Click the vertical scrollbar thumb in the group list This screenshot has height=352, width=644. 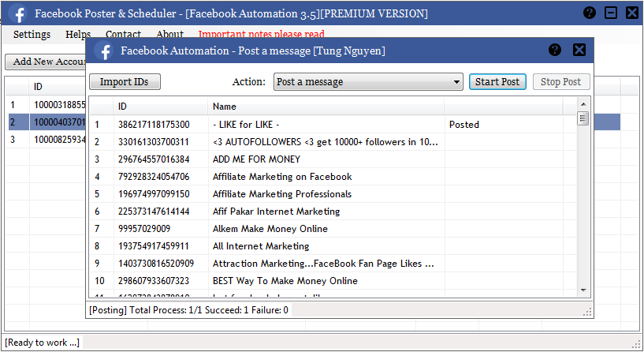[583, 119]
